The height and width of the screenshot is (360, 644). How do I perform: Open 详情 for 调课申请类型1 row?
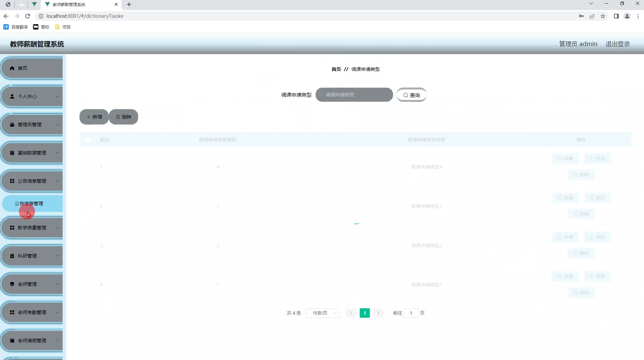566,276
